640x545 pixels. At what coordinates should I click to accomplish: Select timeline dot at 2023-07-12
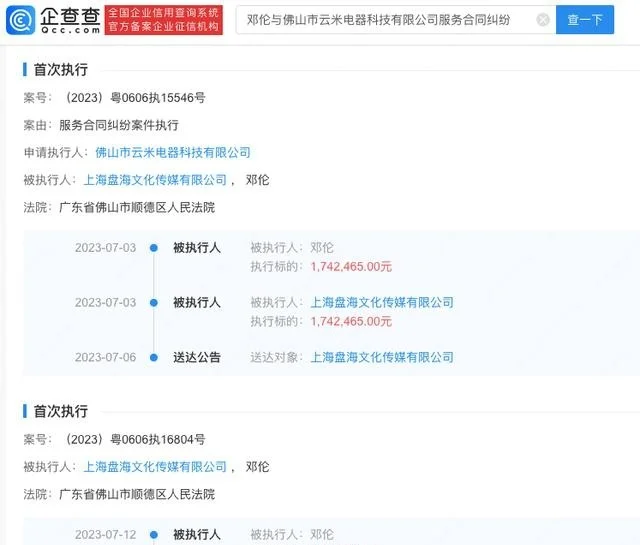[154, 534]
